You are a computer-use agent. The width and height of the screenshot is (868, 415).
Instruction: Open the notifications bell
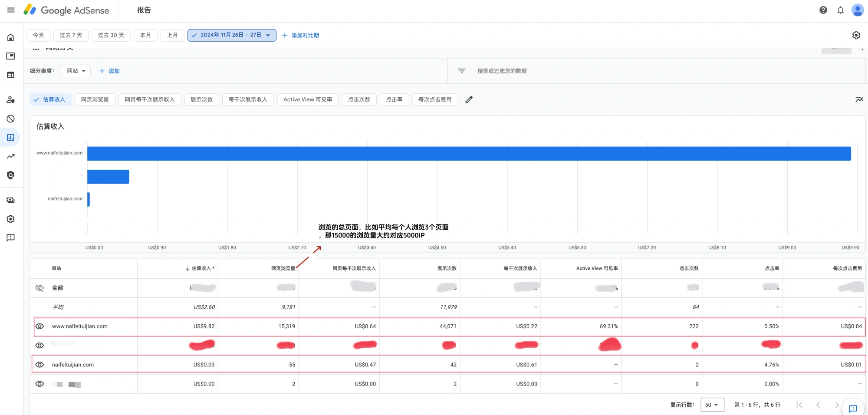pyautogui.click(x=841, y=10)
